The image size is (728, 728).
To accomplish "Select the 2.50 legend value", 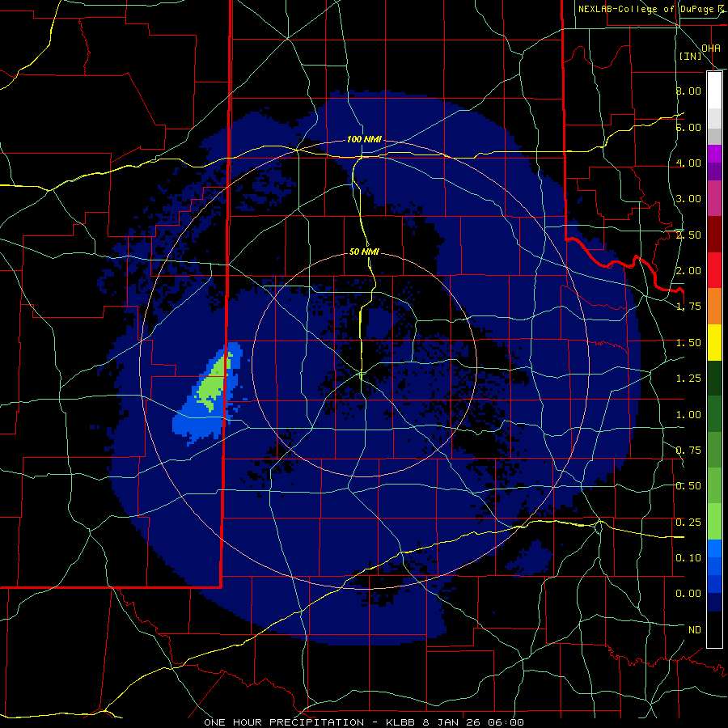I will click(x=688, y=235).
